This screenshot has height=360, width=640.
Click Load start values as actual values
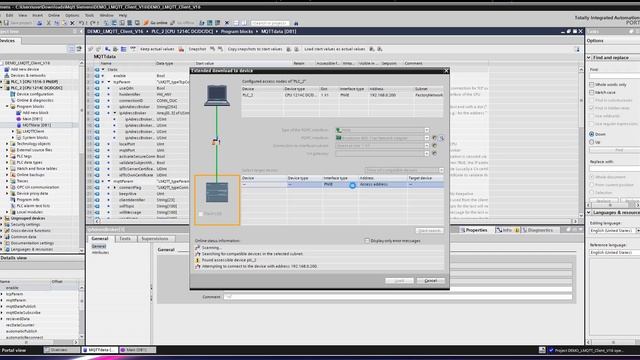[x=335, y=49]
